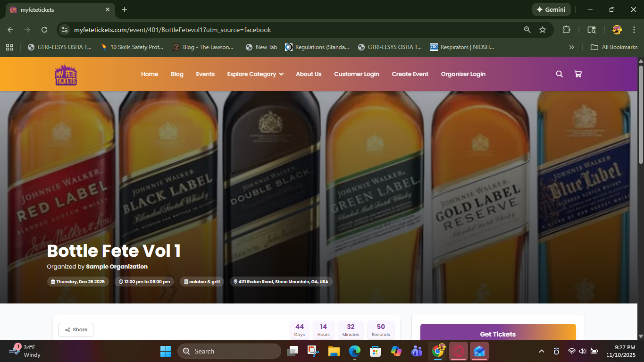Bookmark this page with star icon
Viewport: 644px width, 362px height.
pyautogui.click(x=543, y=30)
